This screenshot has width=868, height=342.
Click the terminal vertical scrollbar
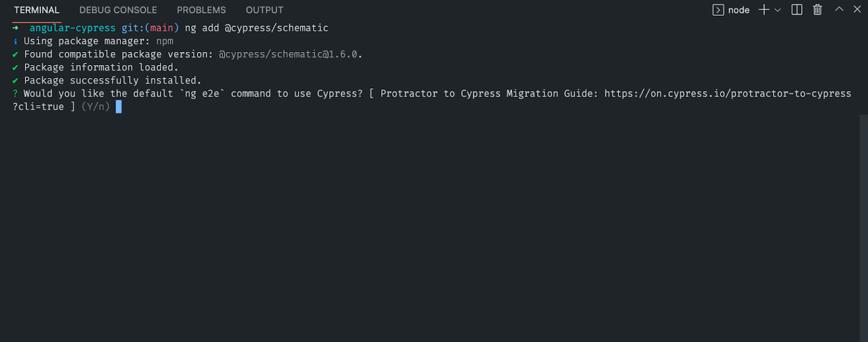pyautogui.click(x=864, y=228)
